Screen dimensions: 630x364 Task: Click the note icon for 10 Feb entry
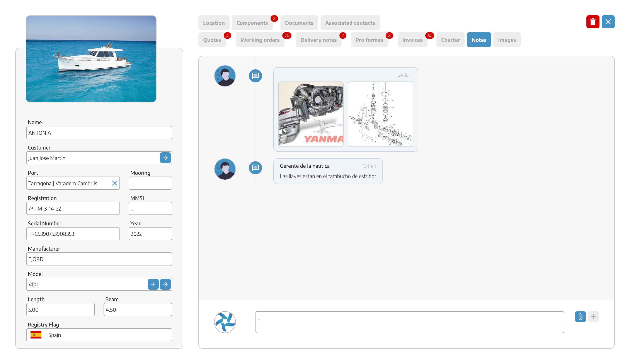(x=255, y=167)
